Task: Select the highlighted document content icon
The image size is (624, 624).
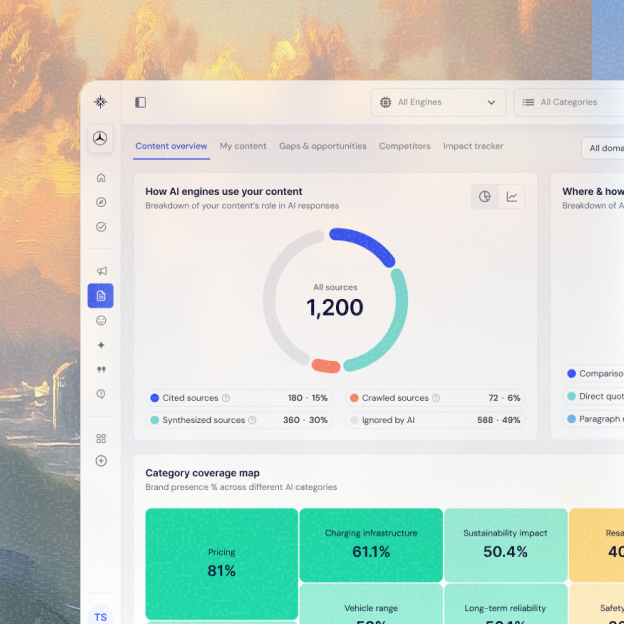Action: coord(101,296)
